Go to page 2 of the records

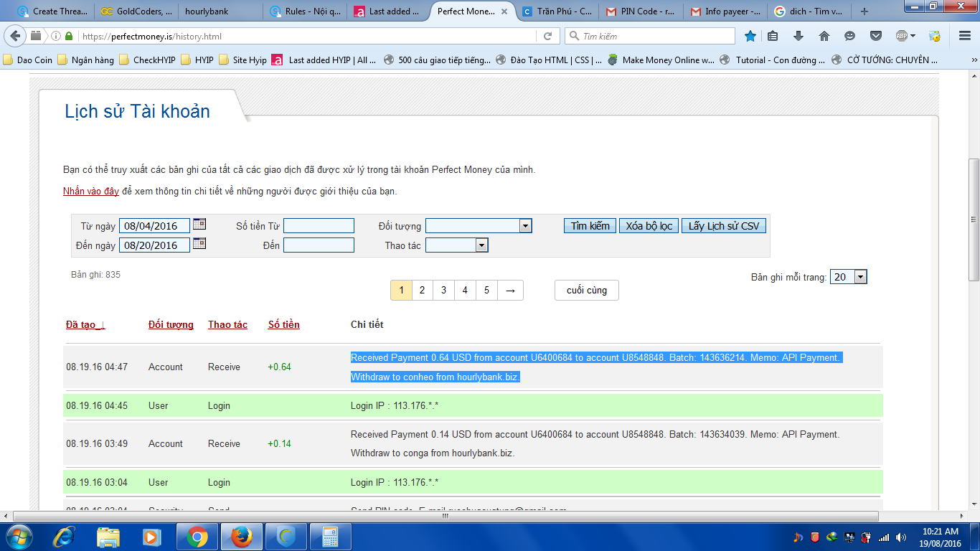[422, 290]
